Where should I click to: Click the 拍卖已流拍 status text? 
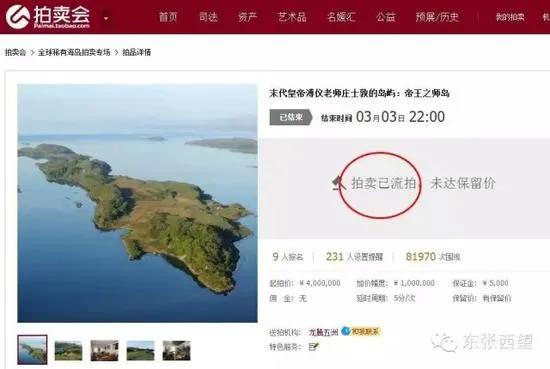pyautogui.click(x=384, y=183)
